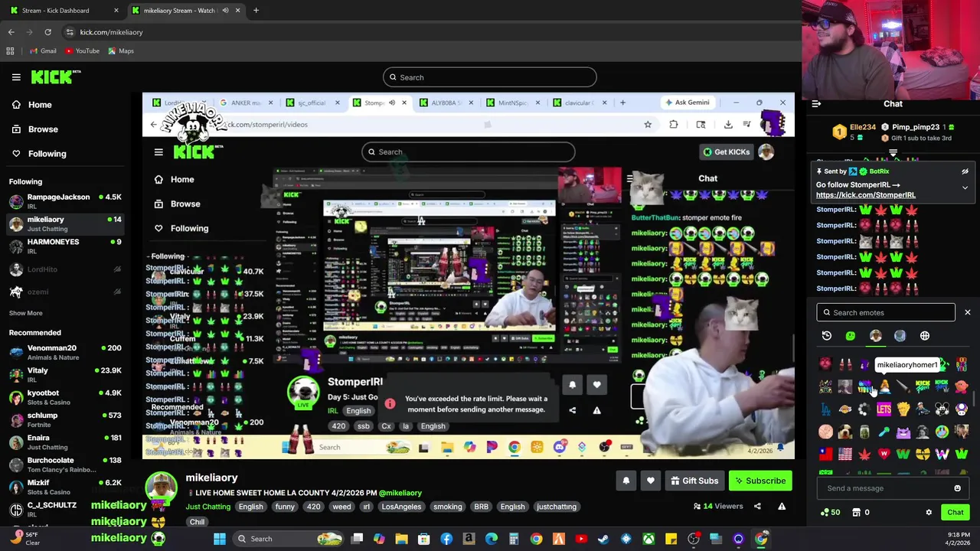Report the stream with warning icon

(x=782, y=506)
